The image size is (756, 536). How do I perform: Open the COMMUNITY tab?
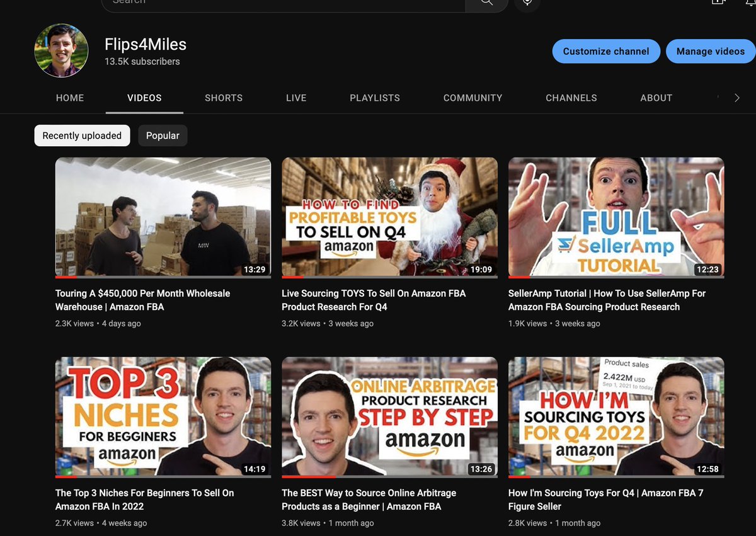[472, 98]
